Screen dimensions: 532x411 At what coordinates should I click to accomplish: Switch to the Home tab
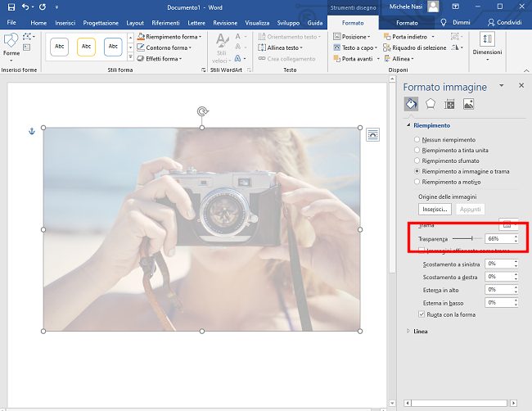38,23
